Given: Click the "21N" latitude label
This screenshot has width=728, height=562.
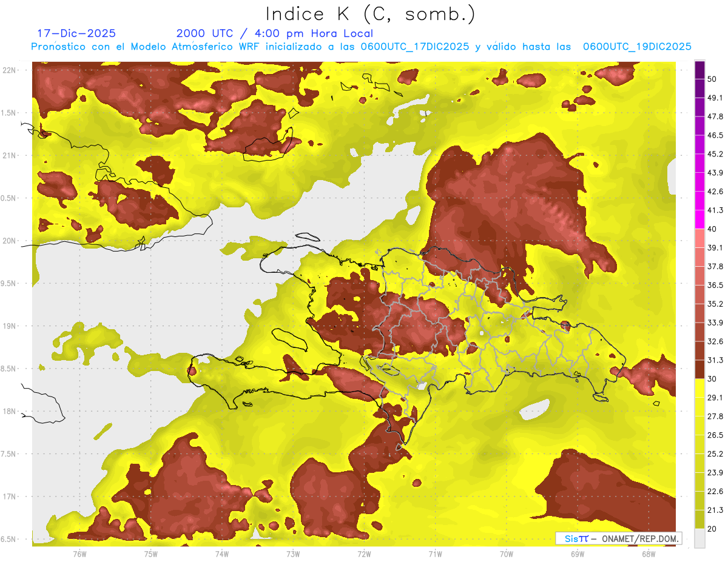Looking at the screenshot, I should (x=10, y=155).
